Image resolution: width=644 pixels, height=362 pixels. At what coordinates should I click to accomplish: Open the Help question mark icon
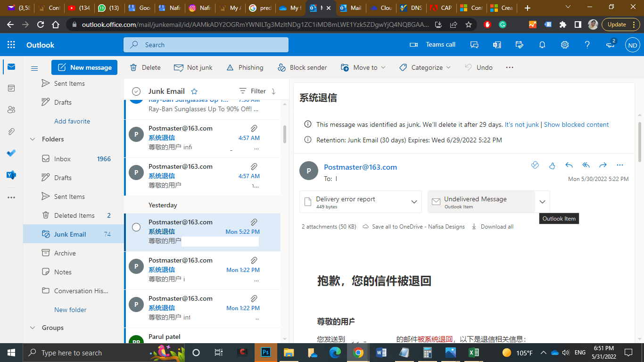tap(587, 45)
